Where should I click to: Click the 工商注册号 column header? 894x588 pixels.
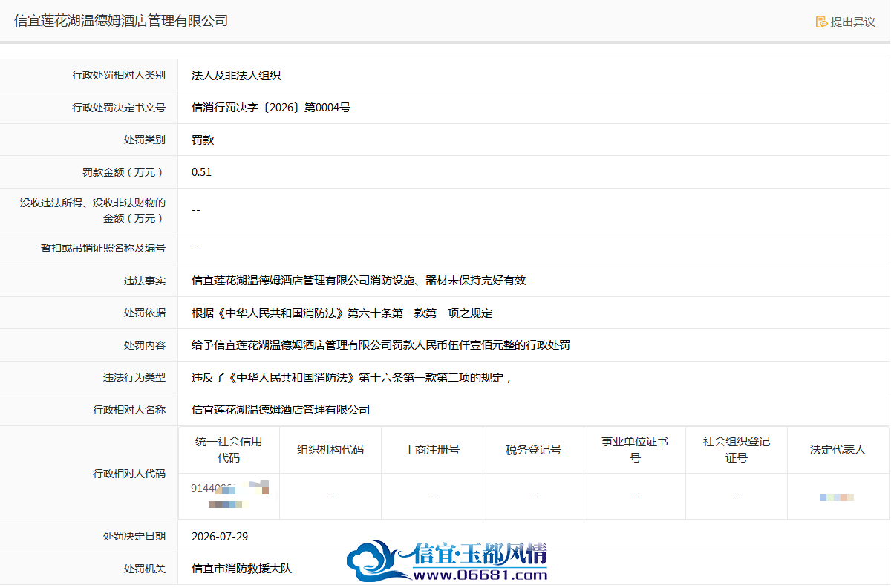[432, 449]
